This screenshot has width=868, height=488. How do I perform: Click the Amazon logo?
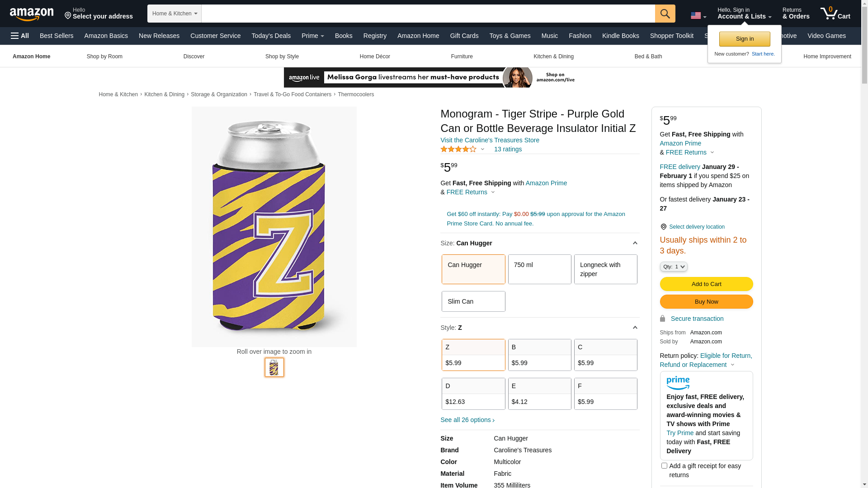pyautogui.click(x=32, y=14)
